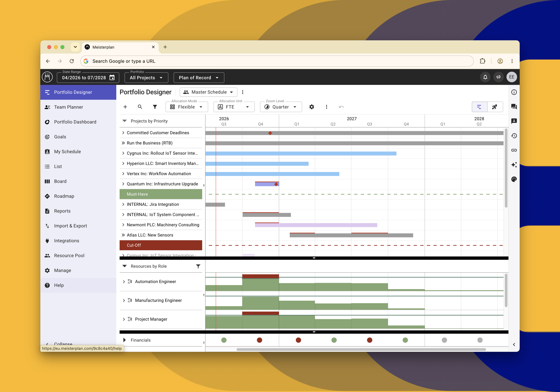Click the Cygnus Inc Rollout blue Gantt bar
560x392 pixels.
[301, 153]
